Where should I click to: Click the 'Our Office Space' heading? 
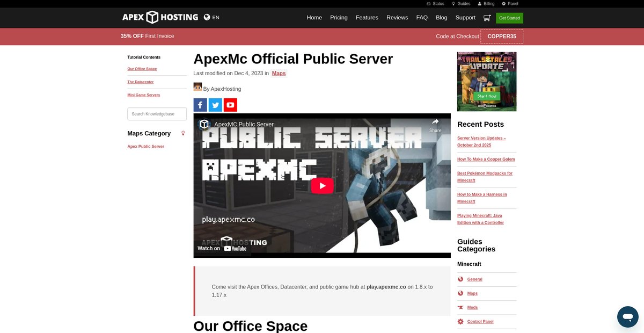click(251, 325)
